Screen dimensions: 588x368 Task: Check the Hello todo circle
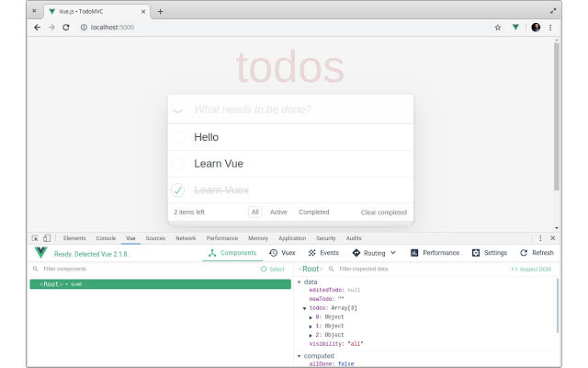point(177,137)
